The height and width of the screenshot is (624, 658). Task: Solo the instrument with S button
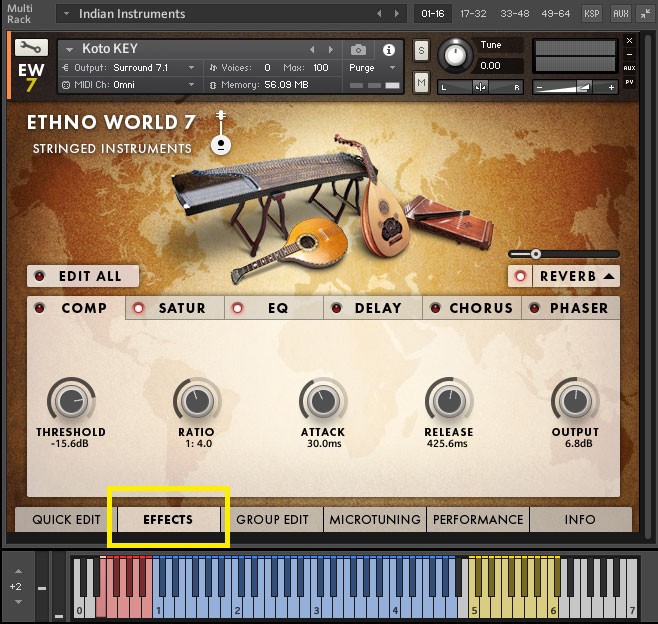421,51
